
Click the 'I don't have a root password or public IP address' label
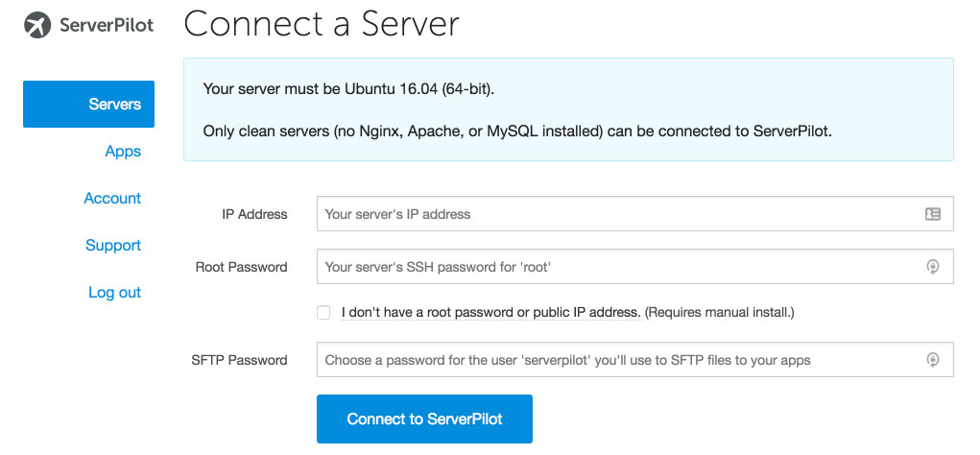[491, 312]
